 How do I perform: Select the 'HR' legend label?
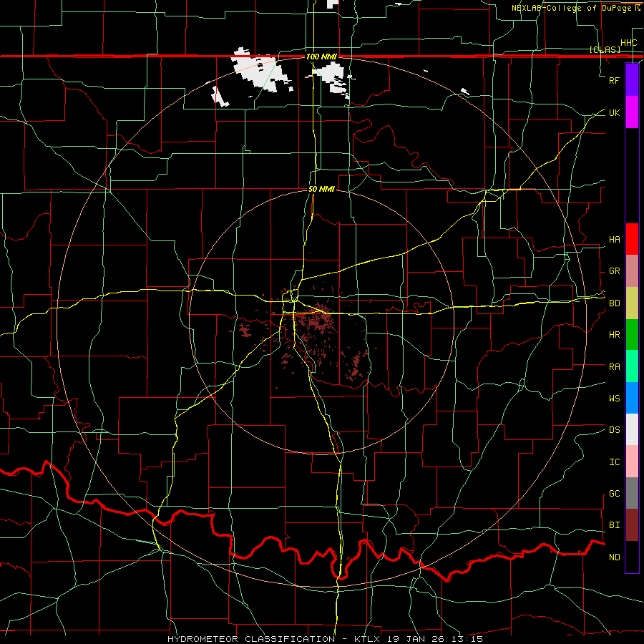coord(614,335)
